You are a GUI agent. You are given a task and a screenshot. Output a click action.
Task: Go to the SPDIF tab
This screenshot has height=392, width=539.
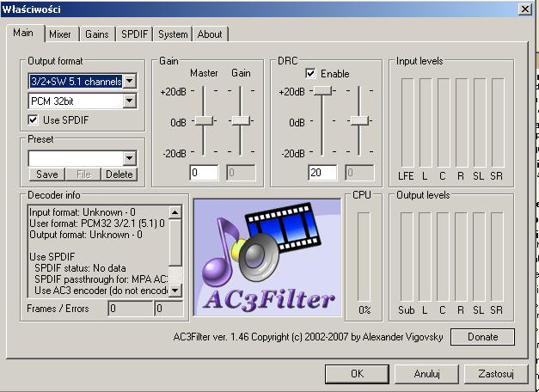point(134,34)
